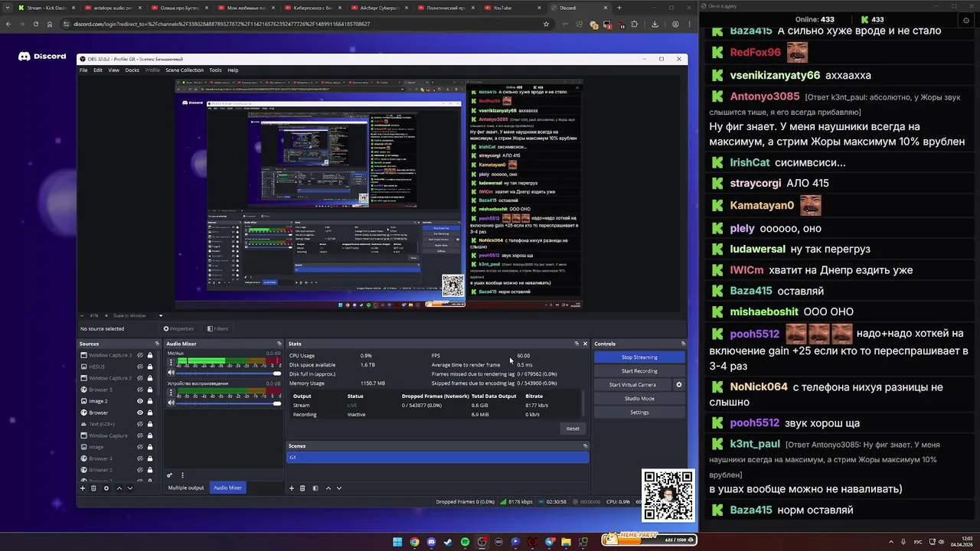
Task: Show the Browser 5 source
Action: (x=140, y=390)
